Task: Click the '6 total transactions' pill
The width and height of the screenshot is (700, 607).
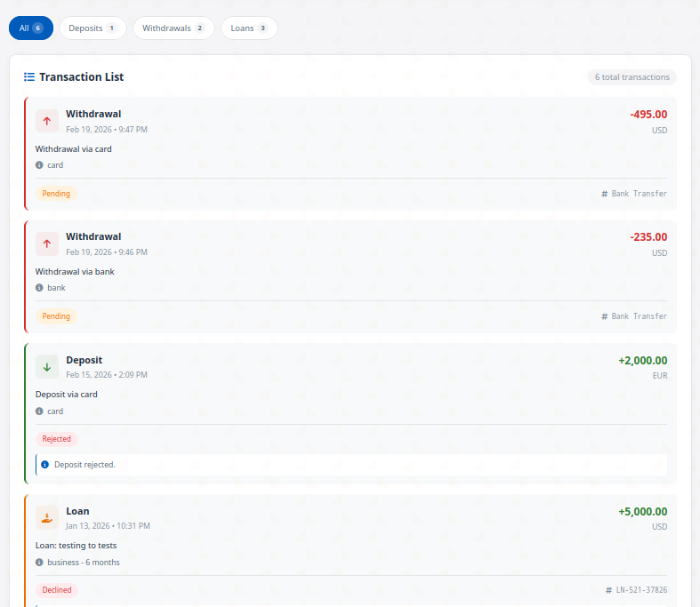Action: [x=632, y=77]
